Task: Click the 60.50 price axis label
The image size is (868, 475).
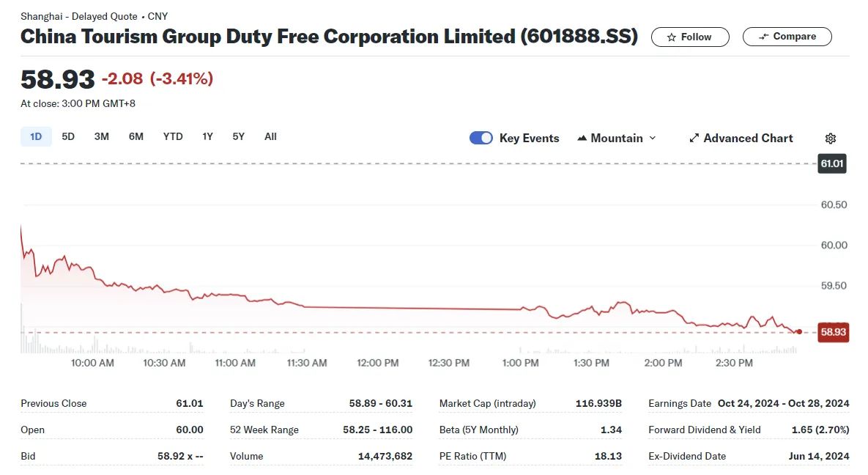Action: (x=834, y=205)
